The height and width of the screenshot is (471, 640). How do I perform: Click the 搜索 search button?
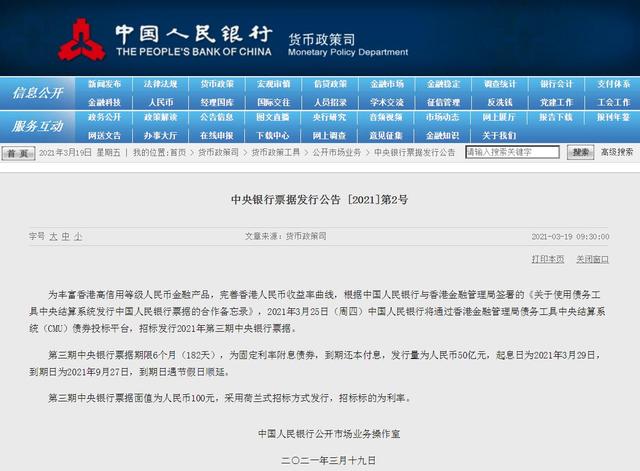pyautogui.click(x=580, y=152)
